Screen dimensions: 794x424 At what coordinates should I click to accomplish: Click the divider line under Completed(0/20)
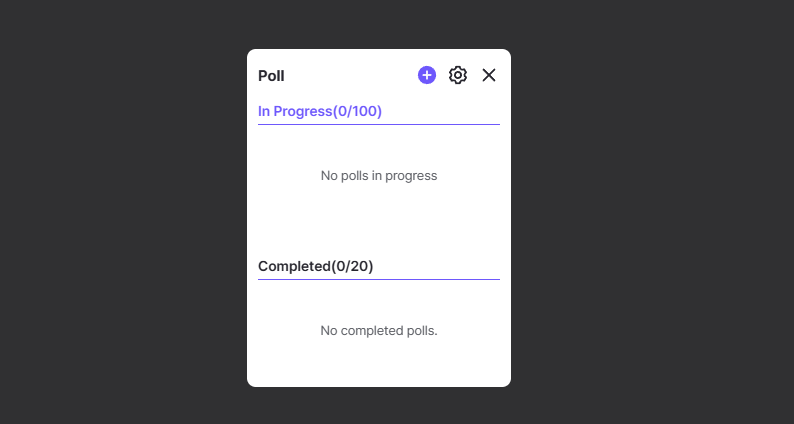click(x=379, y=279)
